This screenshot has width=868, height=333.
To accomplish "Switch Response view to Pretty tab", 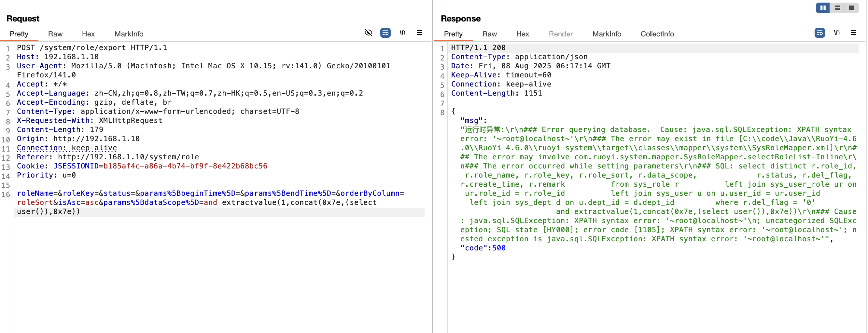I will [x=453, y=34].
